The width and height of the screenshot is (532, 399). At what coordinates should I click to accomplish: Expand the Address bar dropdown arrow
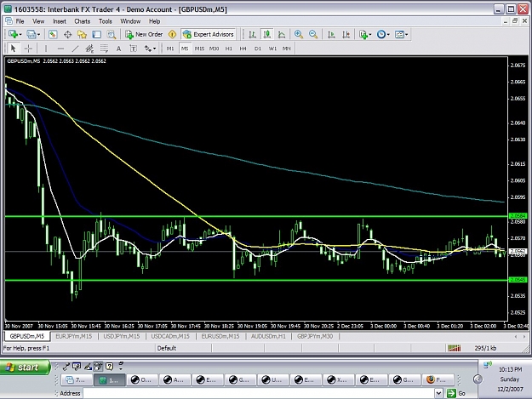click(x=438, y=393)
